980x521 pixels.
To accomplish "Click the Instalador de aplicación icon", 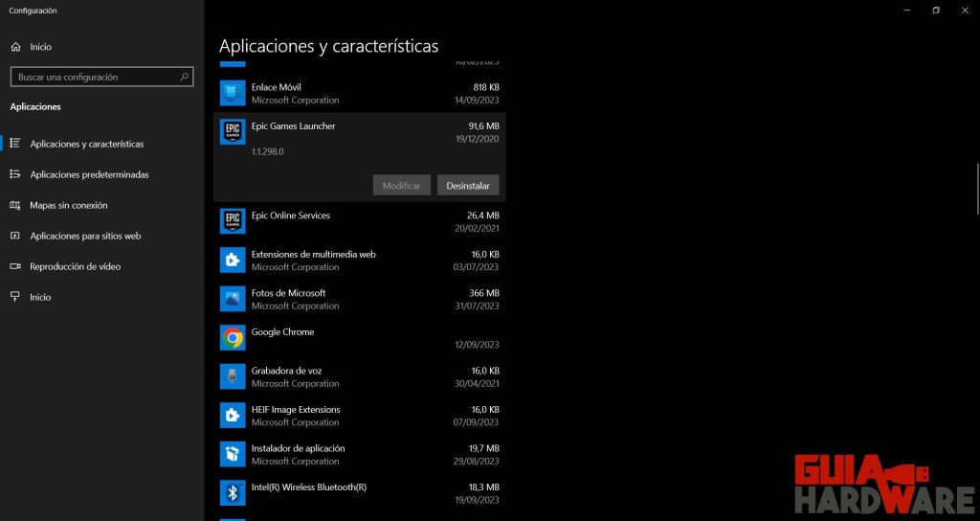I will [x=233, y=454].
